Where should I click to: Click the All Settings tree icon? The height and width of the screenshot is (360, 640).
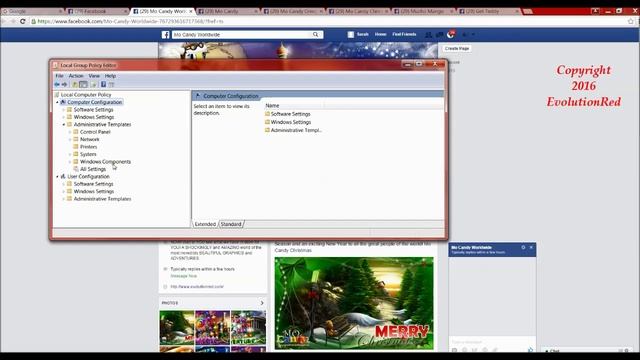(x=76, y=169)
